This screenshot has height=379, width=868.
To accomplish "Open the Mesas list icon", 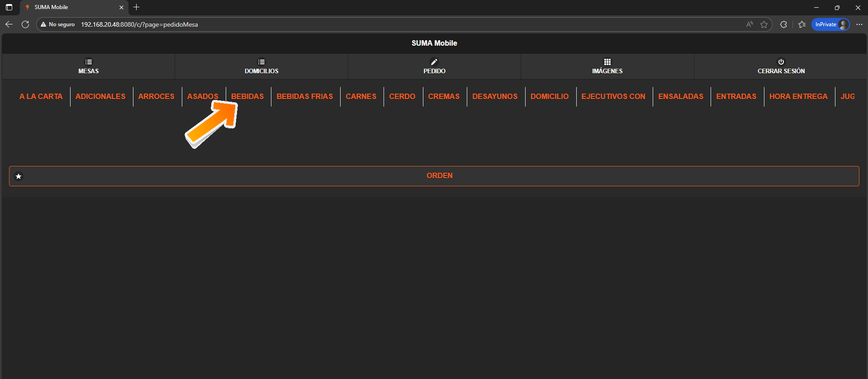I will point(88,62).
